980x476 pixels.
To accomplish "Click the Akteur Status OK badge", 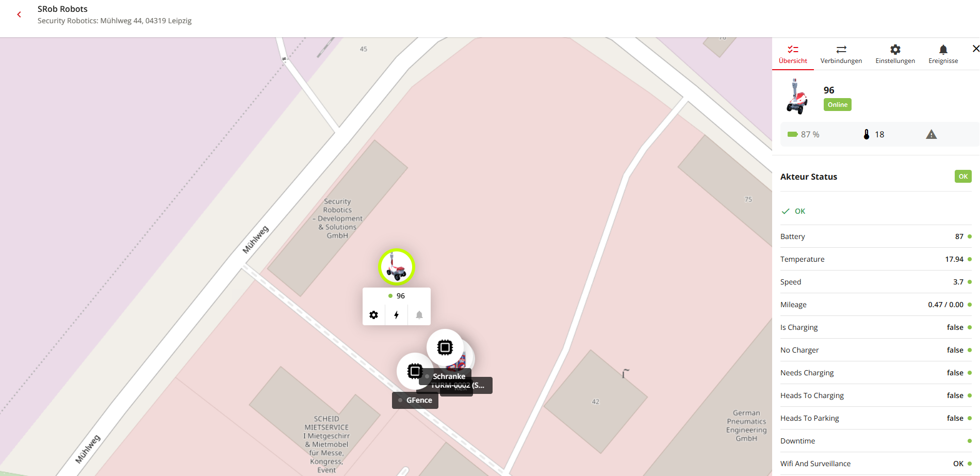I will click(963, 177).
